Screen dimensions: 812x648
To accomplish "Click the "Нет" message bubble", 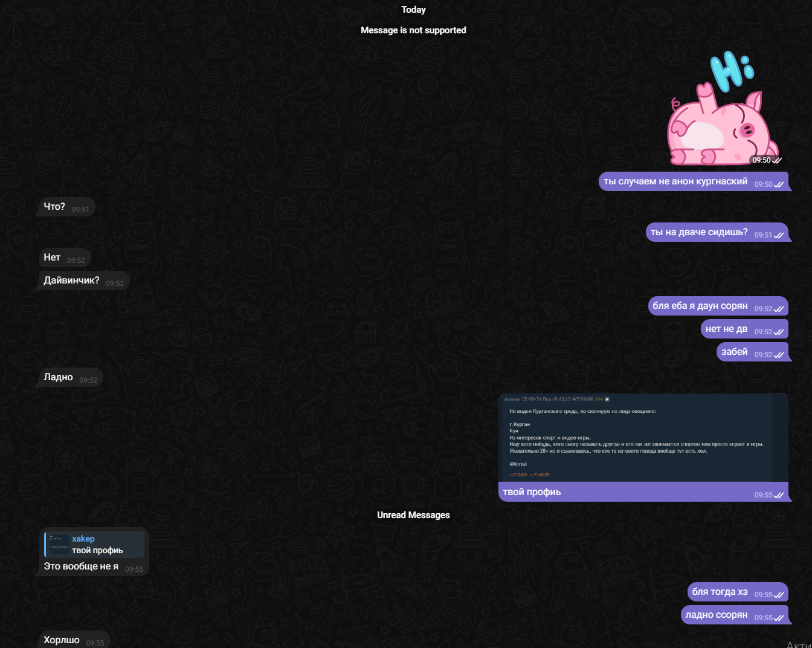I will pos(65,258).
